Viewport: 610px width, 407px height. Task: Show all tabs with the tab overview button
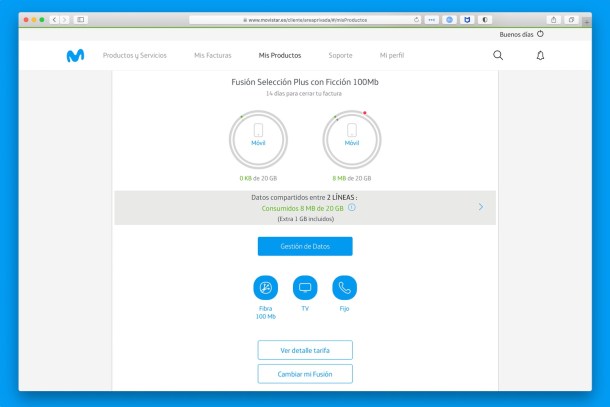pos(571,19)
